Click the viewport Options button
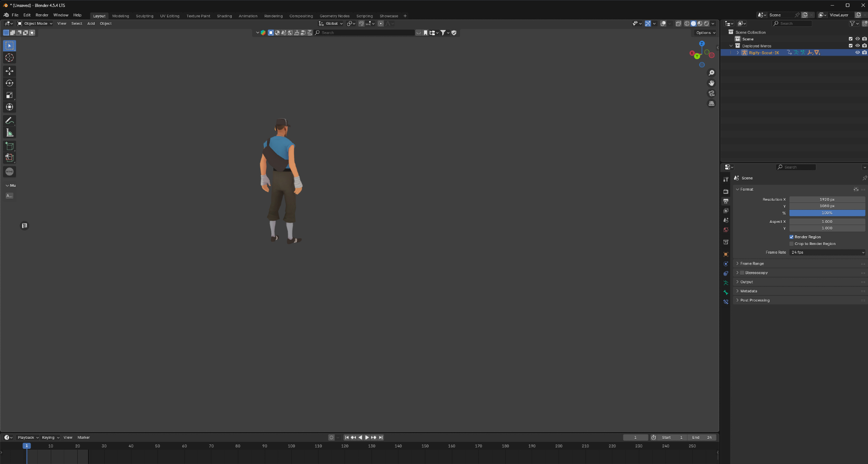868x464 pixels. point(705,33)
